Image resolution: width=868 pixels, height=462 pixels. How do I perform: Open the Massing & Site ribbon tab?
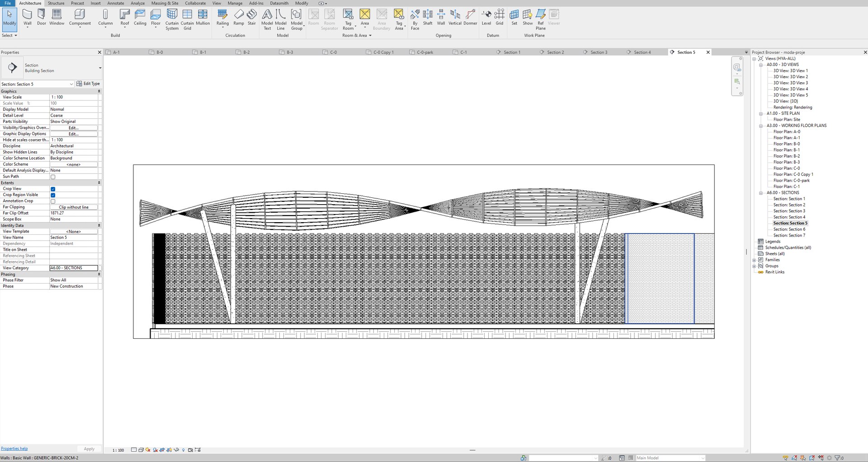tap(165, 3)
